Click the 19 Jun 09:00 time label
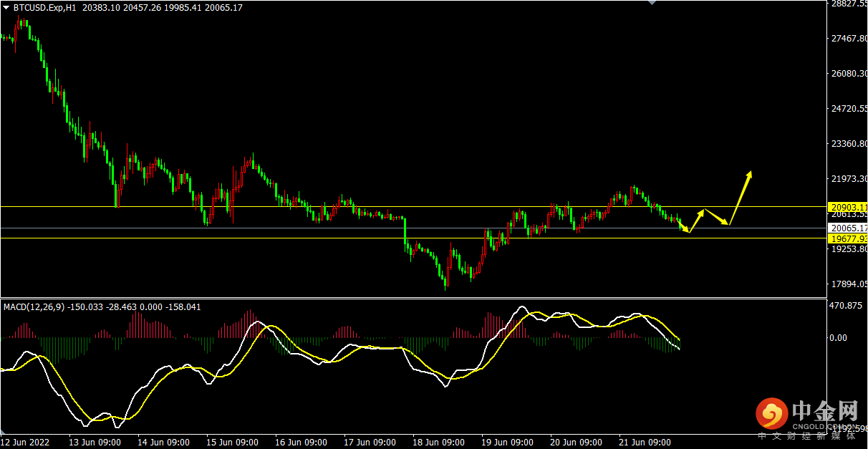Screen dimensions: 868x449 click(x=507, y=443)
